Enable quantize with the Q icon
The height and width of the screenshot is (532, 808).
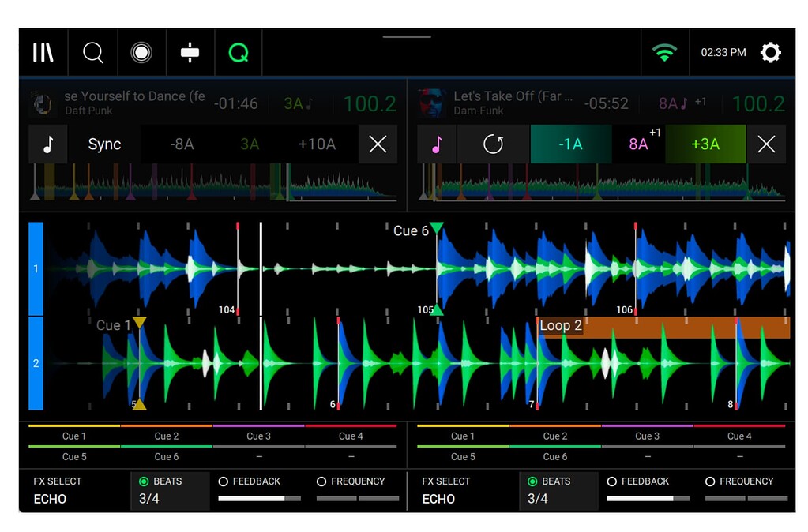click(x=238, y=52)
